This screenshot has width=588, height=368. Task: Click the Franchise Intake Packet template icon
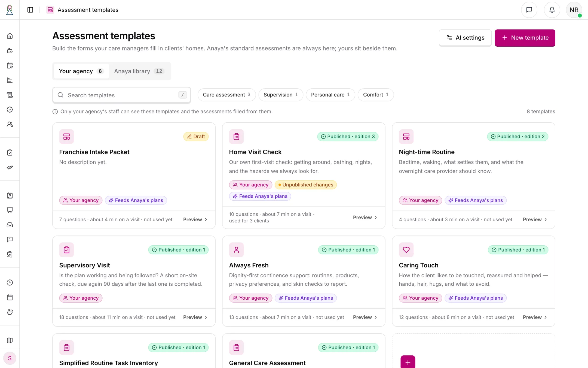click(66, 137)
